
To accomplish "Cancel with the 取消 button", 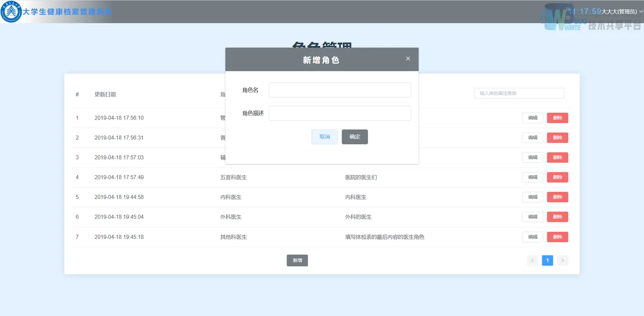I will (325, 137).
